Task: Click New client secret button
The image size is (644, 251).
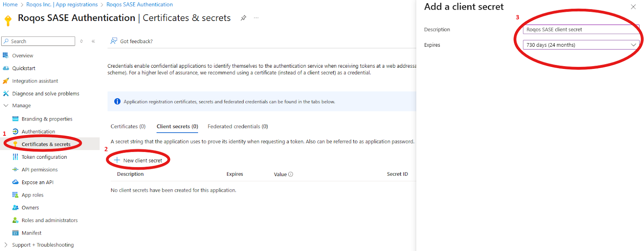Action: click(138, 160)
